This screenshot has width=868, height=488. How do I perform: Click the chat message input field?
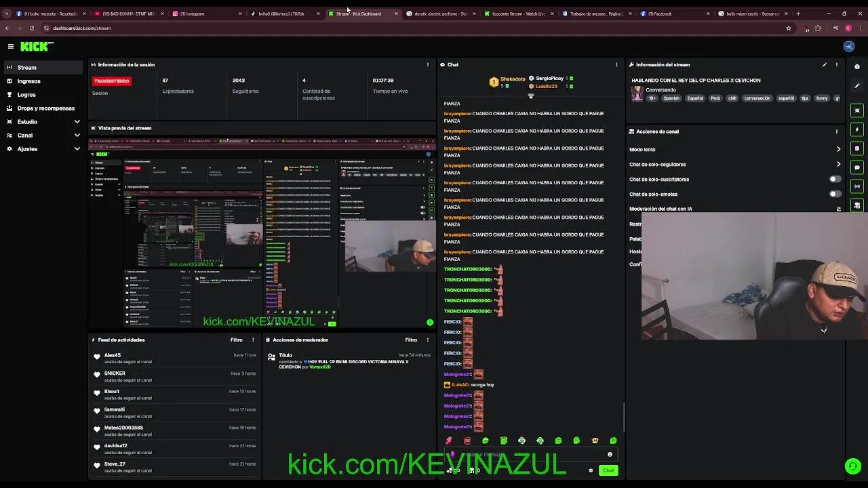(530, 455)
